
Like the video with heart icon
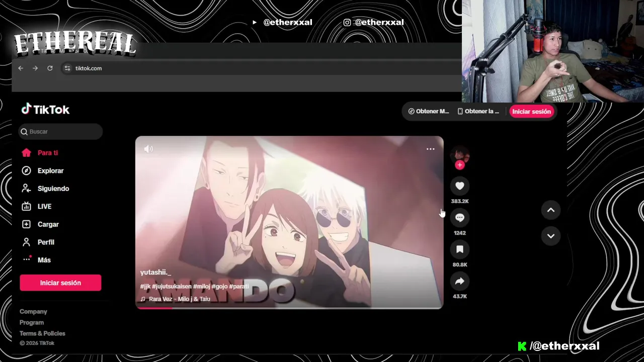pyautogui.click(x=459, y=186)
